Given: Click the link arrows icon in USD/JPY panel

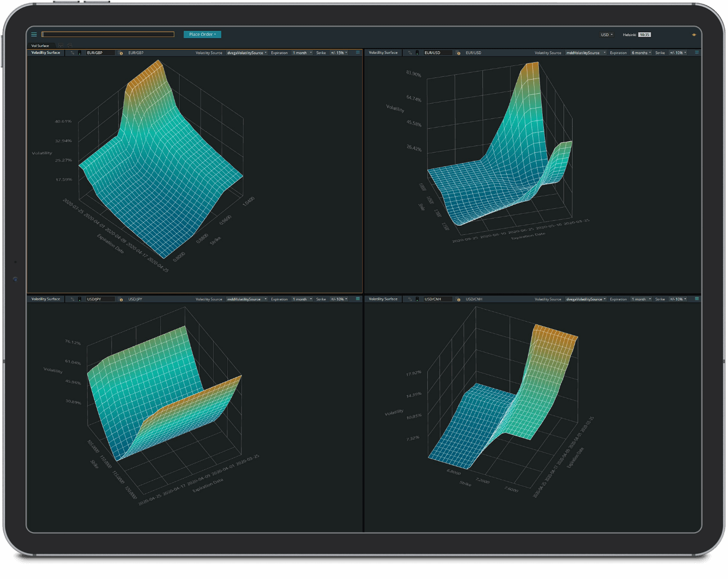Looking at the screenshot, I should (72, 299).
